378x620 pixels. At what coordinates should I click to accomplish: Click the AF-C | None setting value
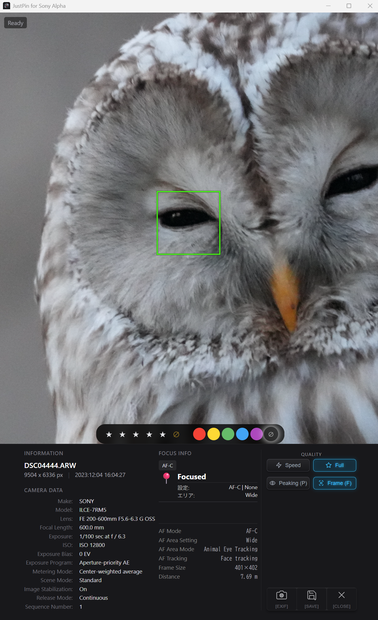[243, 488]
